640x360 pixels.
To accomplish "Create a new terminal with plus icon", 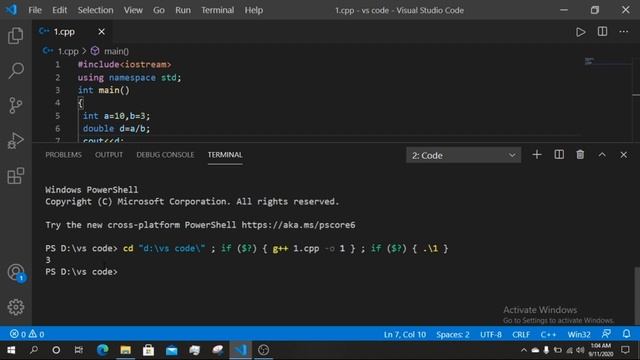I will pos(537,155).
